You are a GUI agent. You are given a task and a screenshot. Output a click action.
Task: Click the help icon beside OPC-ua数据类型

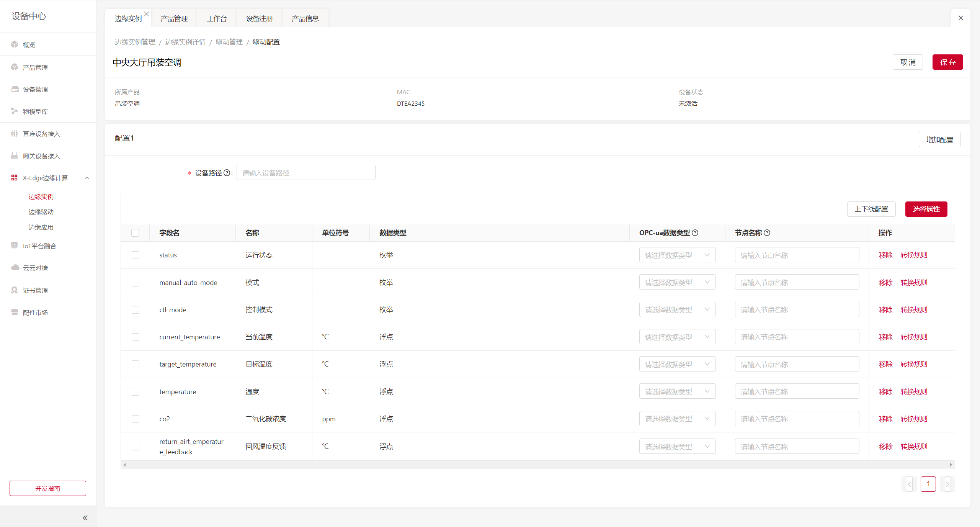point(695,232)
